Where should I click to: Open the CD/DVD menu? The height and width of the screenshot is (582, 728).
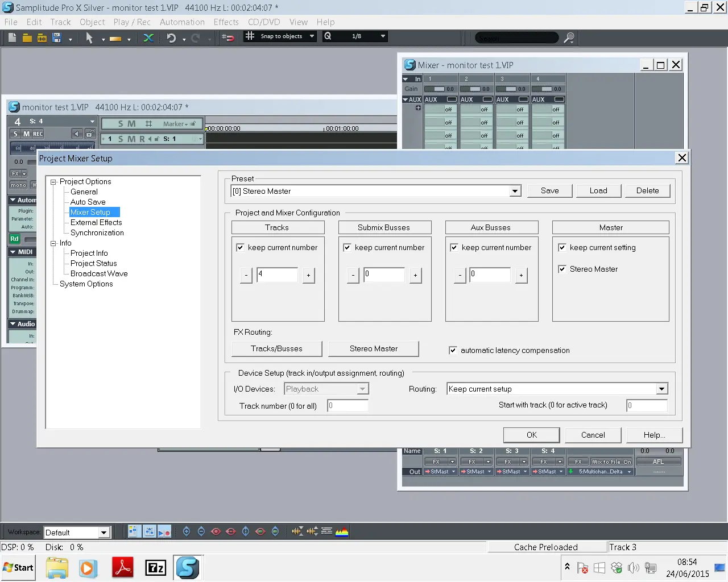tap(264, 22)
